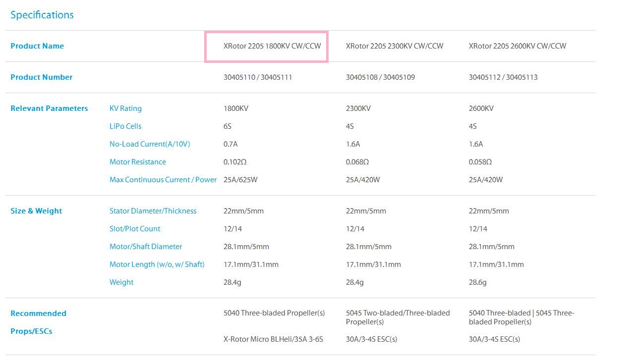Click Motor Length (w/o, w/ Shaft) label
Image resolution: width=621 pixels, height=364 pixels.
pos(157,264)
